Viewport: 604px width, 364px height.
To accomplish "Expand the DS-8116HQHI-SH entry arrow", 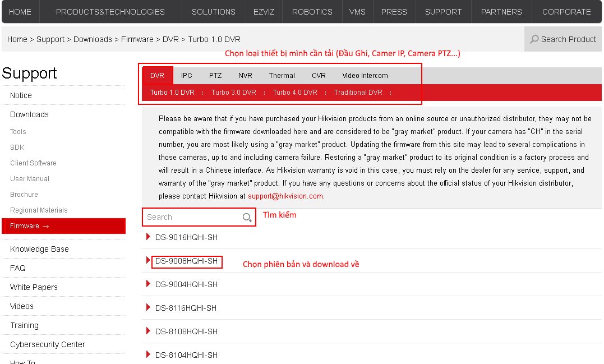I will point(148,308).
